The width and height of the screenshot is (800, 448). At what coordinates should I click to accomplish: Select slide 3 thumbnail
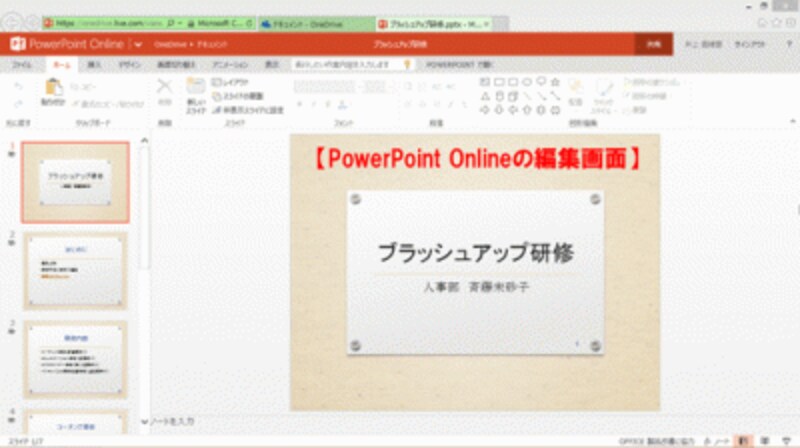coord(76,360)
